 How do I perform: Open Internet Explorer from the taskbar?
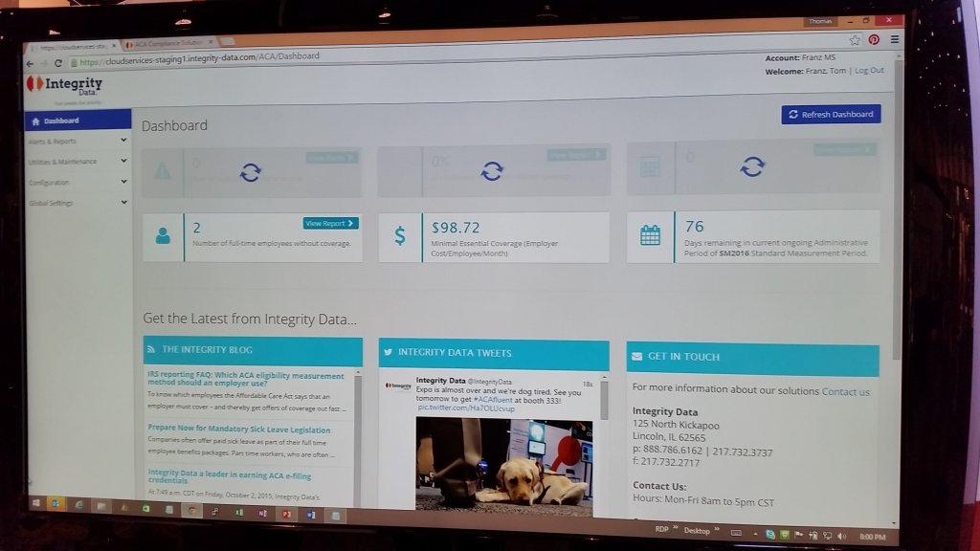[79, 505]
